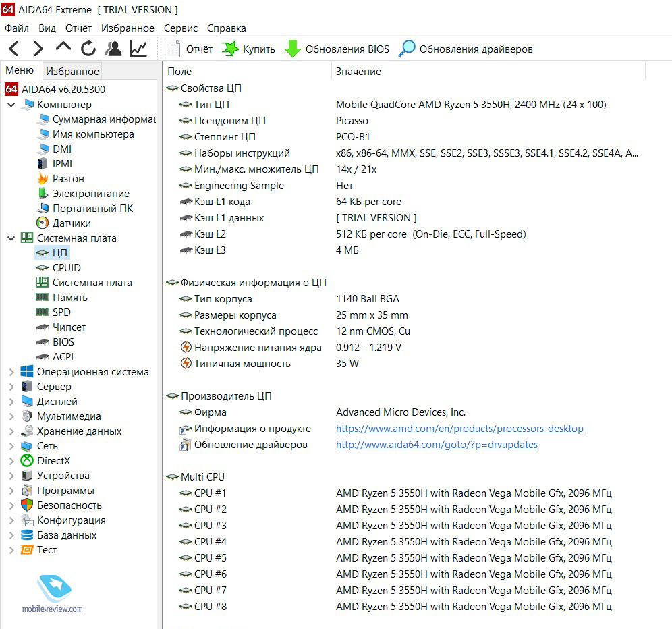Select Имя компьютера in the tree
672x629 pixels.
click(x=85, y=134)
